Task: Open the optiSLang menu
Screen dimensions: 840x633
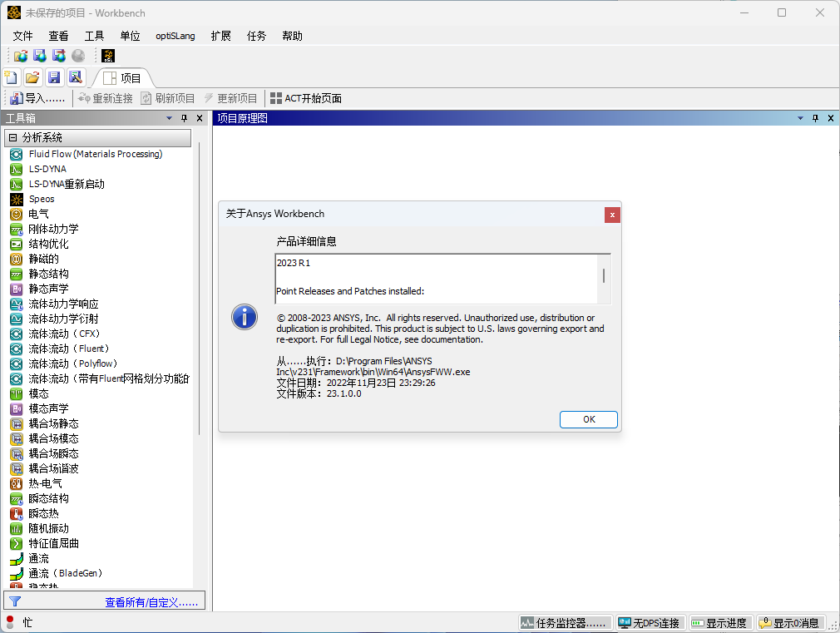Action: [x=175, y=36]
